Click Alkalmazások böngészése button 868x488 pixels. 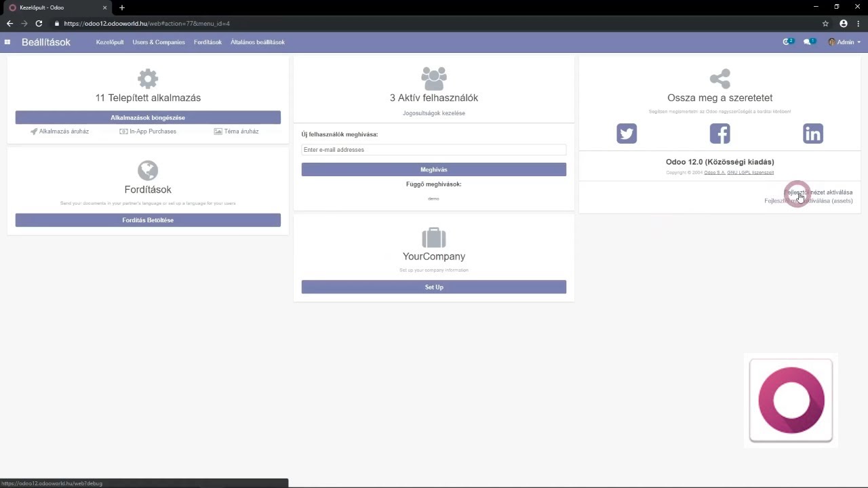tap(148, 117)
